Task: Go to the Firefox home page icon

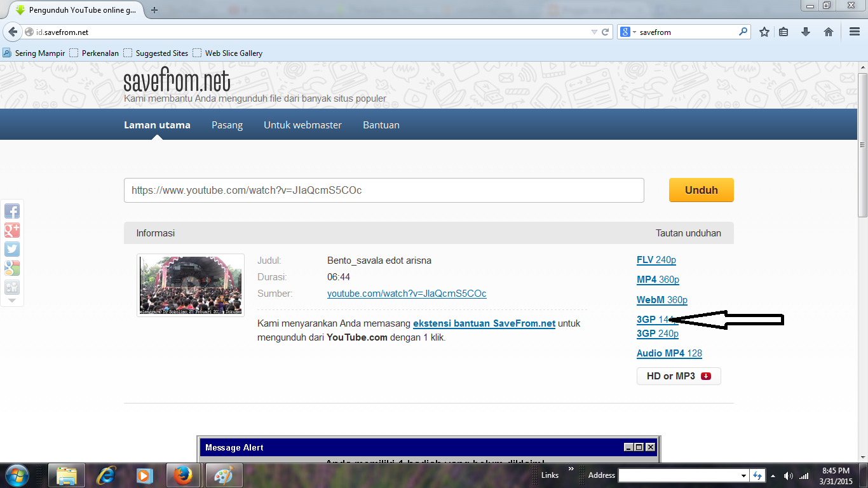Action: click(x=829, y=32)
